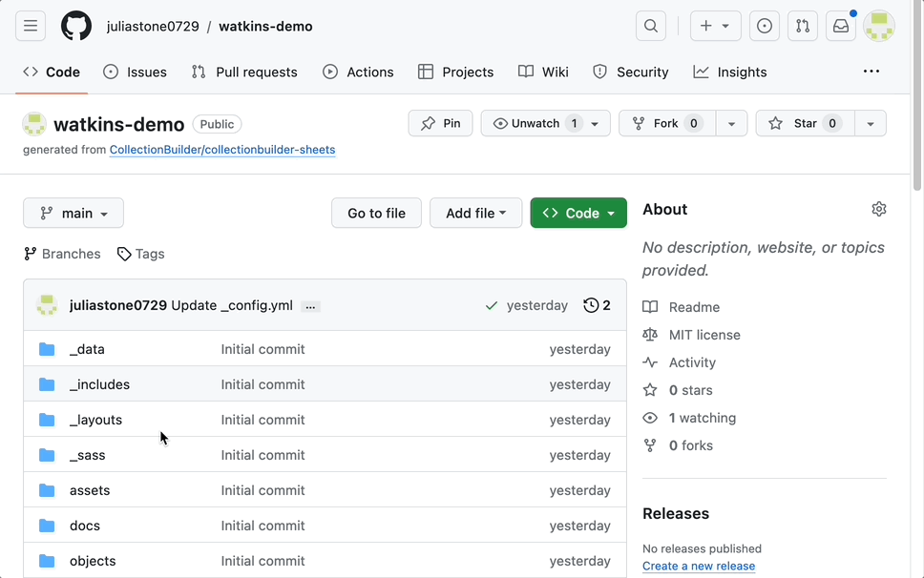Open the search magnifier icon

click(651, 27)
